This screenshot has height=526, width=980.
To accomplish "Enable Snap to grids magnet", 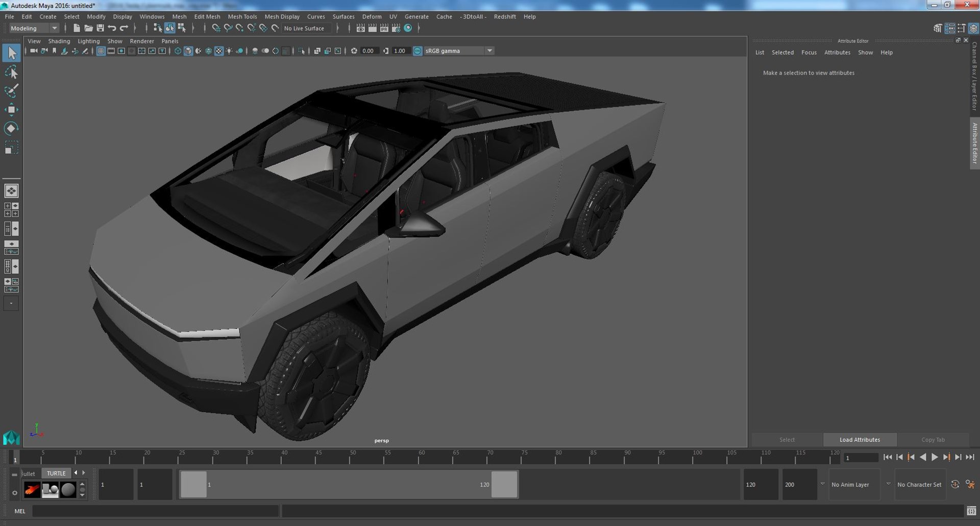I will pyautogui.click(x=216, y=28).
